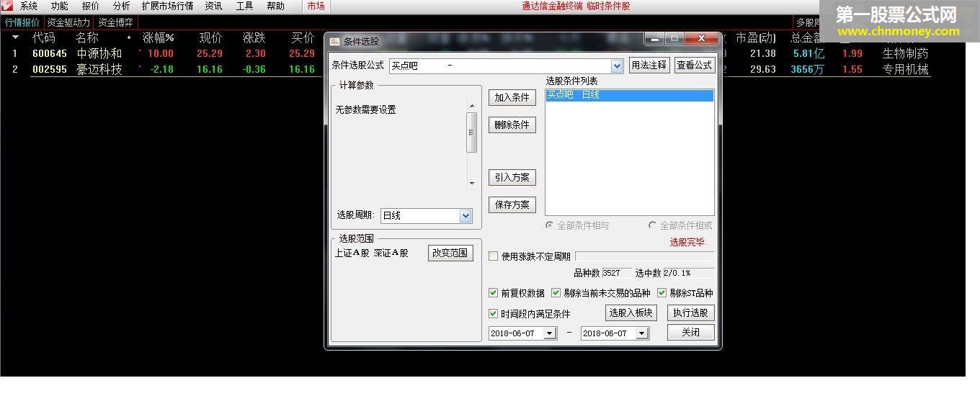Click the 品种数 value field
Screen dimensions: 980x396
(616, 273)
